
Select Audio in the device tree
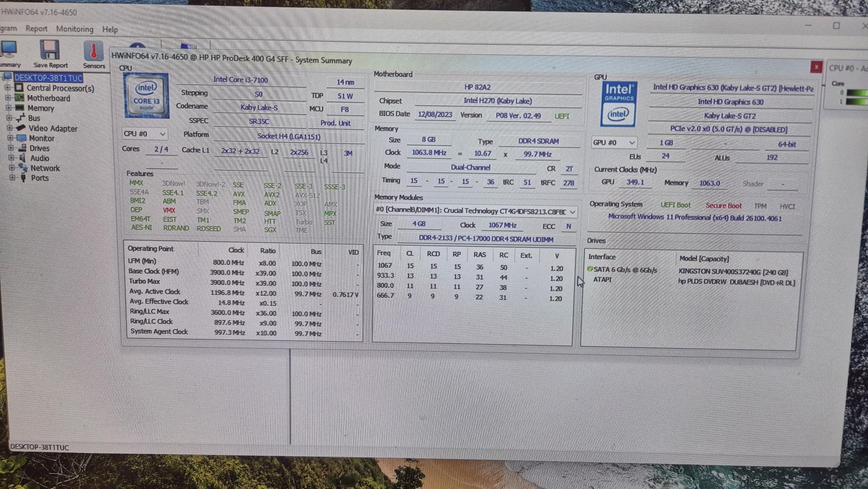coord(39,158)
